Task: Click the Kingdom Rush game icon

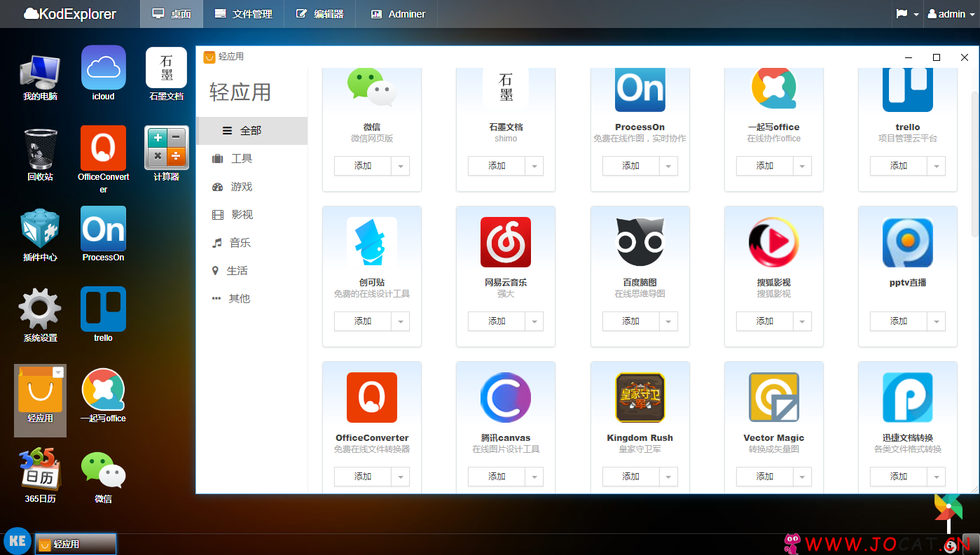Action: [x=640, y=398]
